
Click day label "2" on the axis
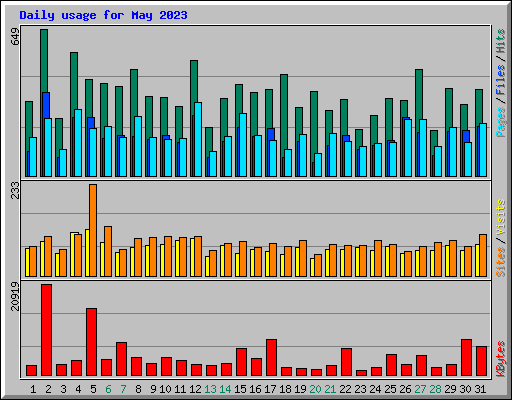tap(48, 389)
